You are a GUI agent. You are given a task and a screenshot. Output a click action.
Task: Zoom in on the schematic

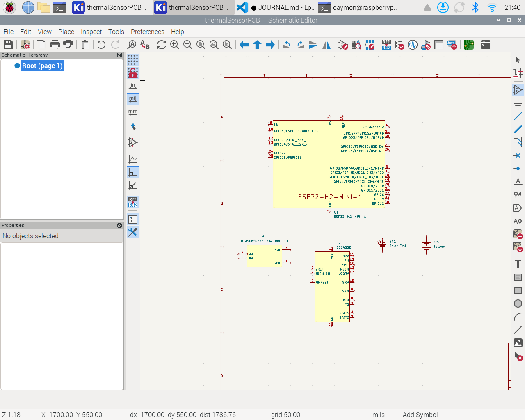point(175,45)
